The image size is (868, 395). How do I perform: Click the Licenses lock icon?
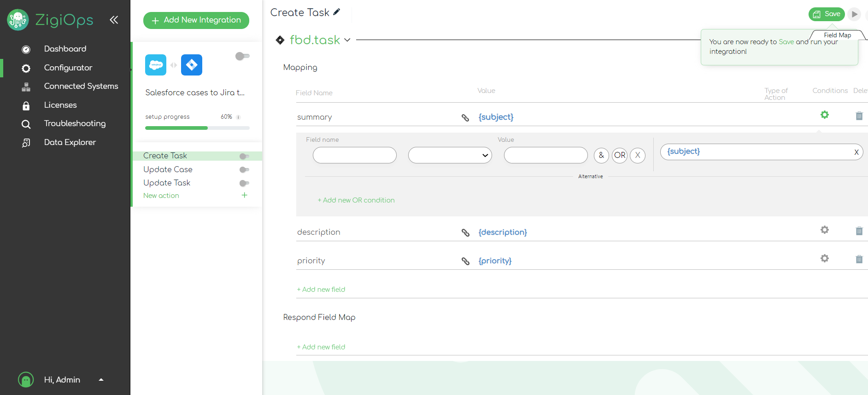(26, 105)
